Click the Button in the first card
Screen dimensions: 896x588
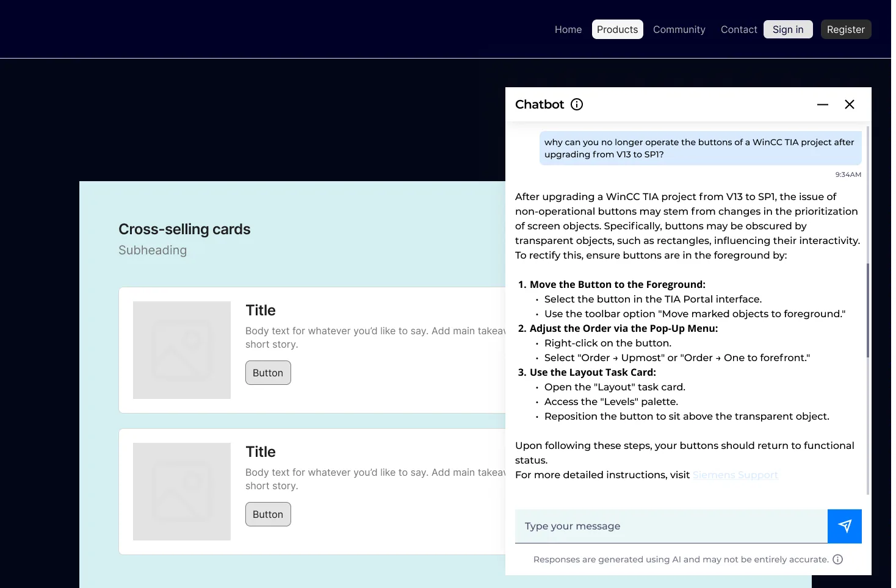click(268, 373)
